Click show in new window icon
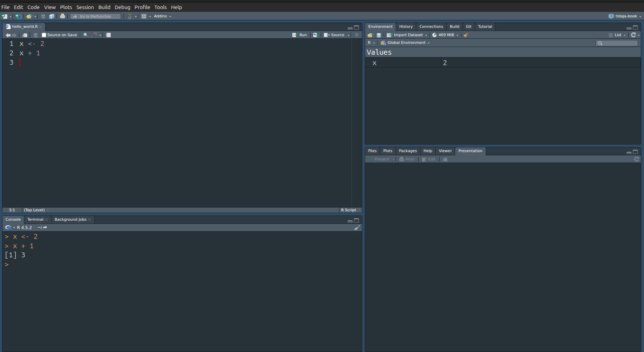Image resolution: width=644 pixels, height=352 pixels. (x=25, y=35)
